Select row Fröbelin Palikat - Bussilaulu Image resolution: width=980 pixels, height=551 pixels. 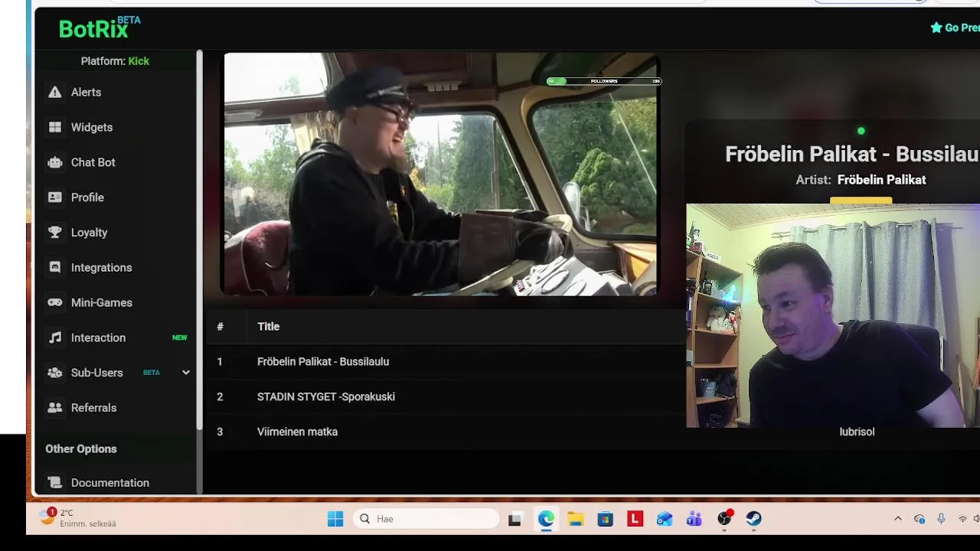[x=446, y=362]
